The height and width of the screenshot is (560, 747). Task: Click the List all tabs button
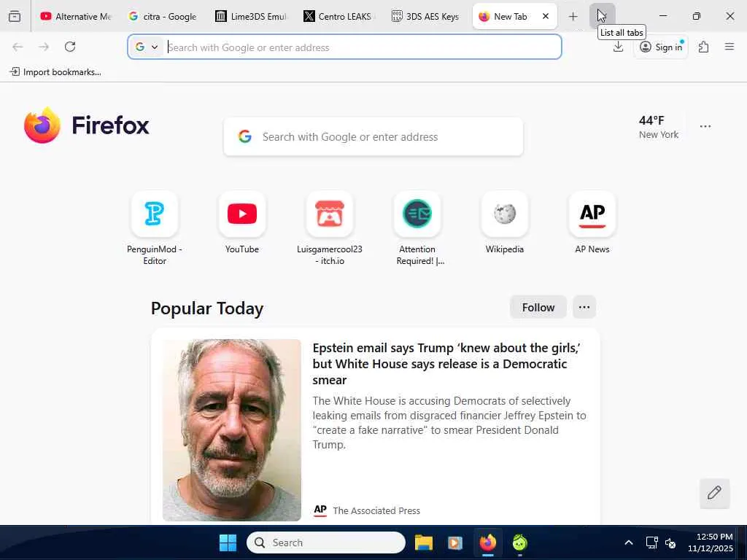click(602, 16)
